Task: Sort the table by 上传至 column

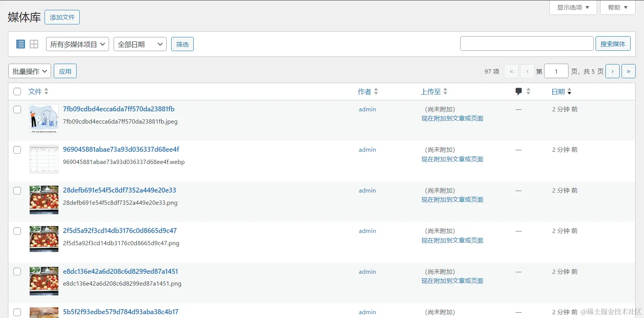Action: 434,92
